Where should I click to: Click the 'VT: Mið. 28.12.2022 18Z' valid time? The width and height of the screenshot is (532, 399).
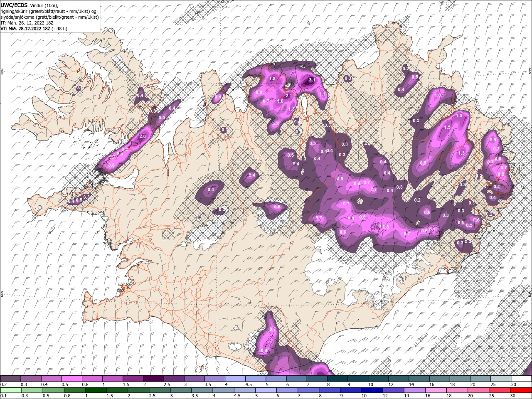(x=26, y=29)
